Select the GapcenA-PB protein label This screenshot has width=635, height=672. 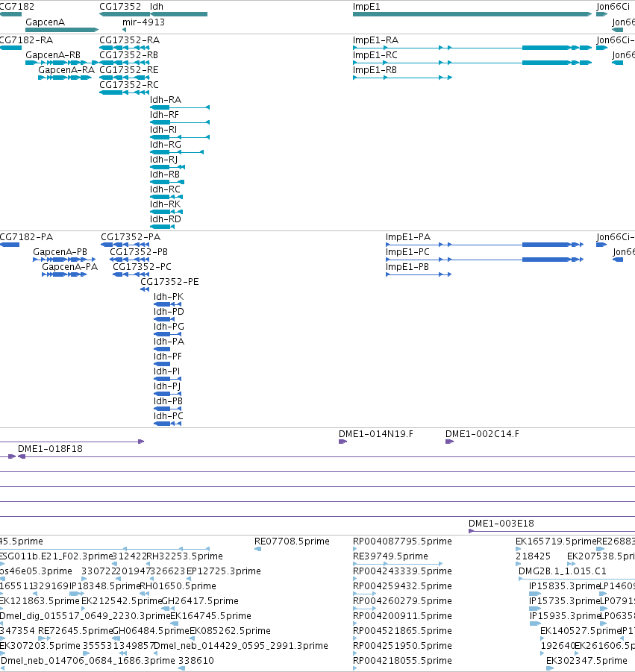point(60,252)
